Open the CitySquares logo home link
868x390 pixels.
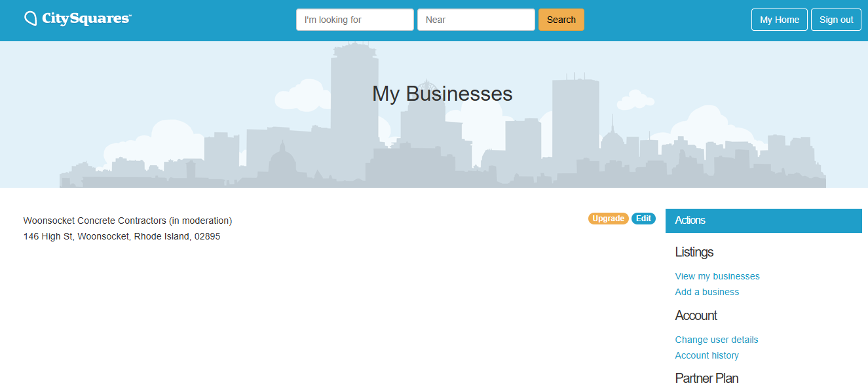(78, 18)
